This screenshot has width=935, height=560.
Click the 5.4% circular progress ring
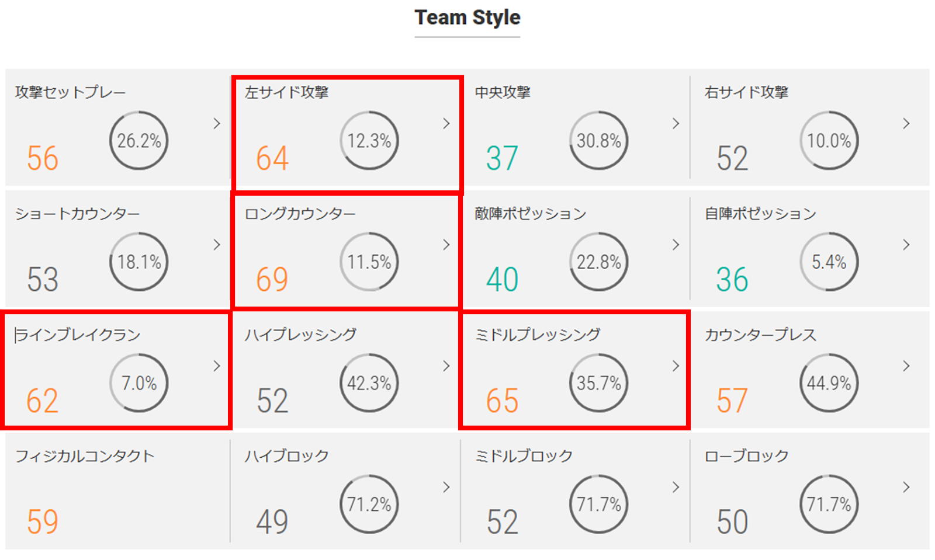[x=829, y=262]
